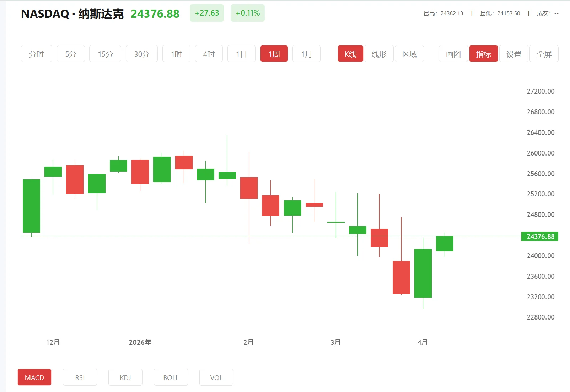Select the 4时 timeframe
This screenshot has height=392, width=570.
209,54
